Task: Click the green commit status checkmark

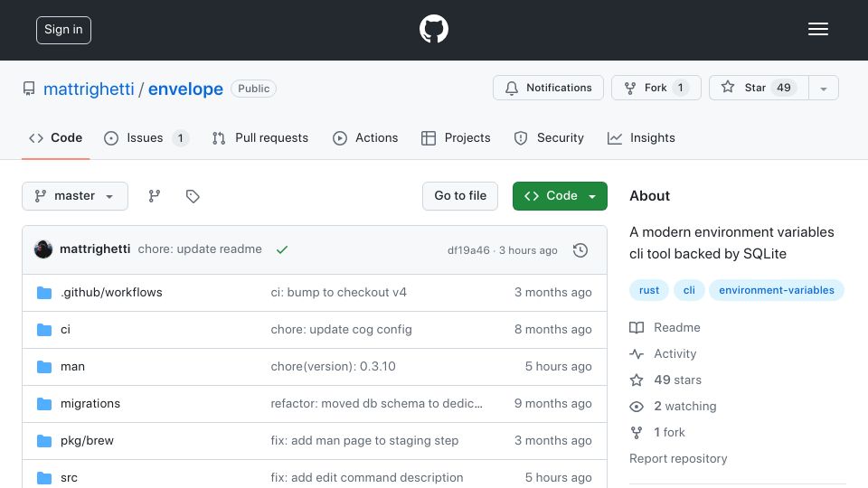Action: click(282, 249)
